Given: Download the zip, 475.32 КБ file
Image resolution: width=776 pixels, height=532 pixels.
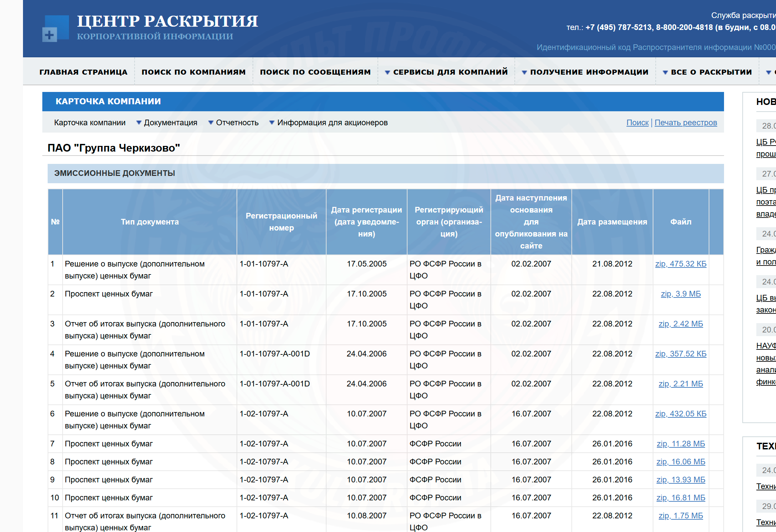Looking at the screenshot, I should [x=681, y=264].
